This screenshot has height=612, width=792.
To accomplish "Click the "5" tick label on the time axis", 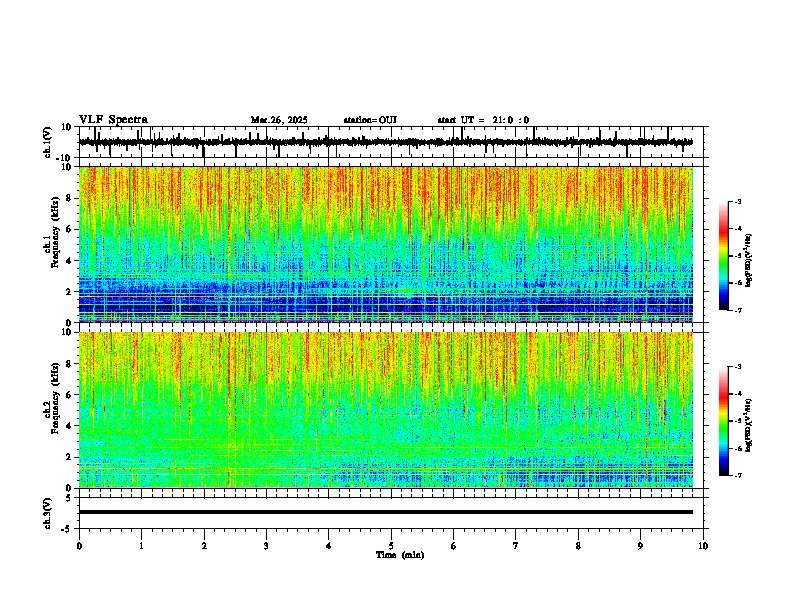I will 391,546.
